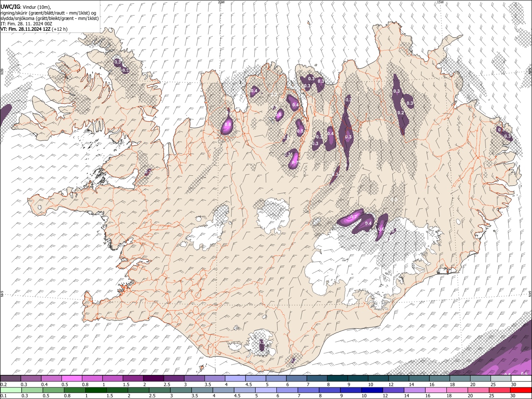Click the top-row legend swatch starting at 3
532x399 pixels.
(x=194, y=378)
